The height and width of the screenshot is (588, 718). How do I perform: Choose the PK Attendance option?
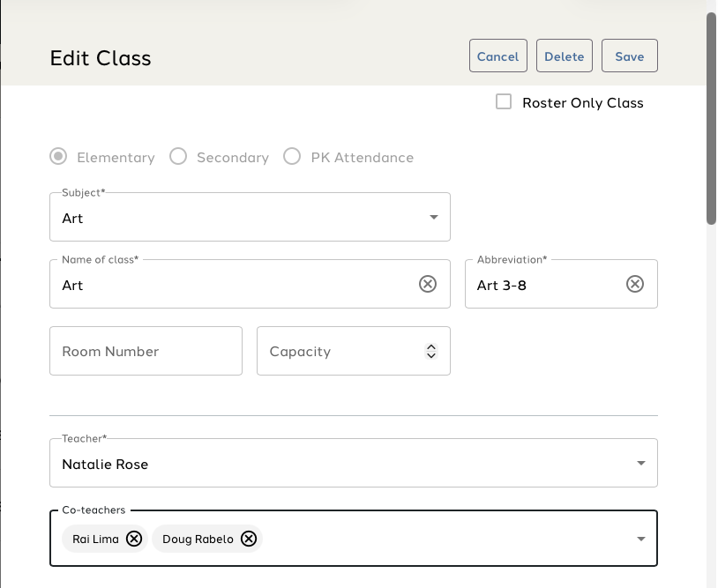(292, 157)
